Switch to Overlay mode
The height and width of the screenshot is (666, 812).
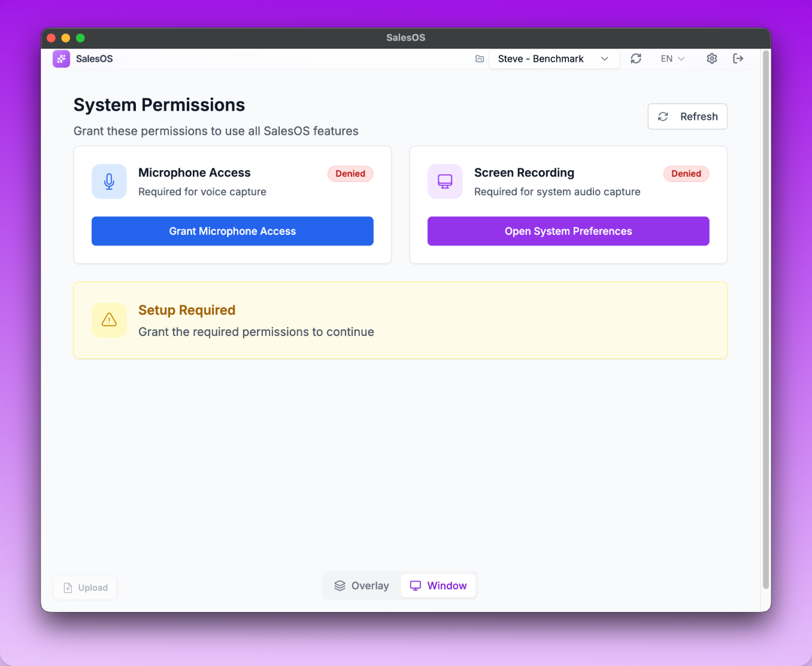362,586
